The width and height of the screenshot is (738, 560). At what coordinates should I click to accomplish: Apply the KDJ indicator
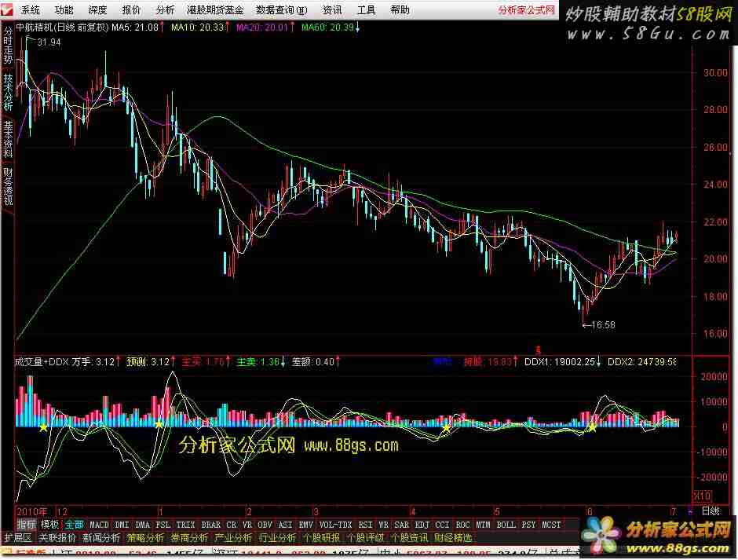pyautogui.click(x=422, y=524)
